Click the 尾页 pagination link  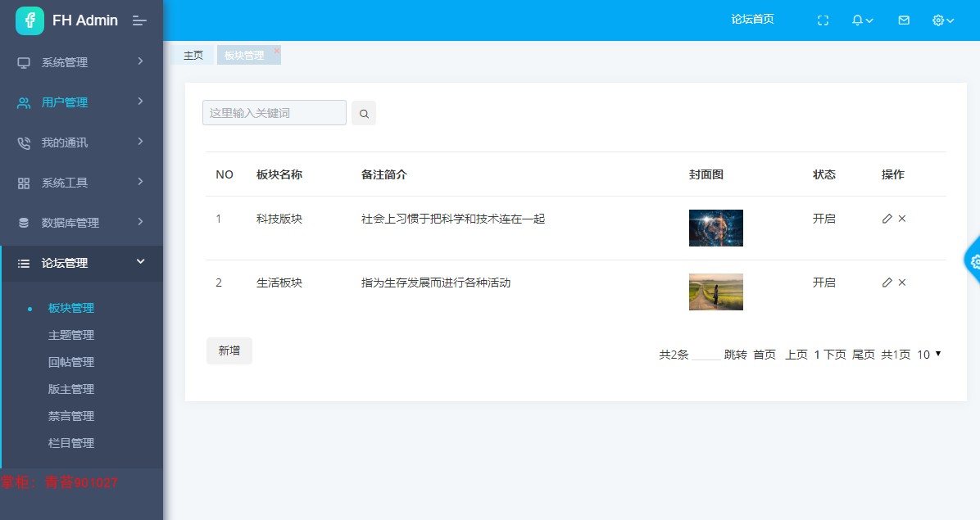coord(864,355)
